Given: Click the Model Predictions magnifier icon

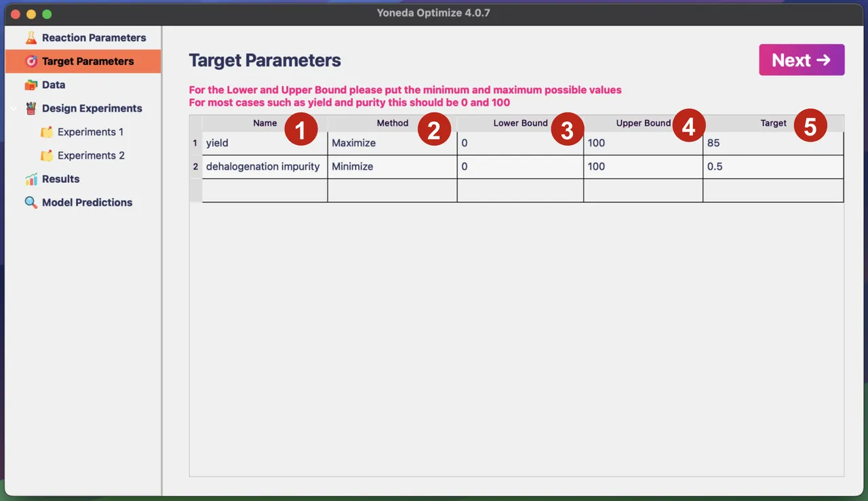Looking at the screenshot, I should point(31,203).
